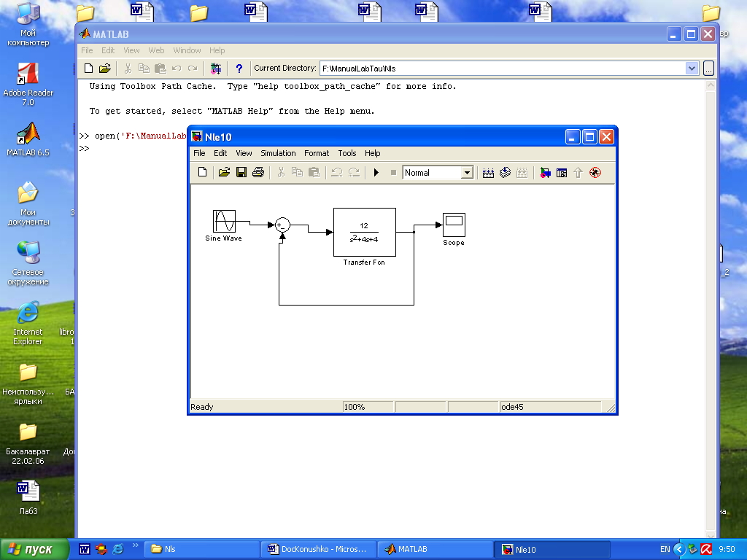Viewport: 747px width, 560px height.
Task: Select Adobe Reader 7.0 desktop icon
Action: [28, 85]
